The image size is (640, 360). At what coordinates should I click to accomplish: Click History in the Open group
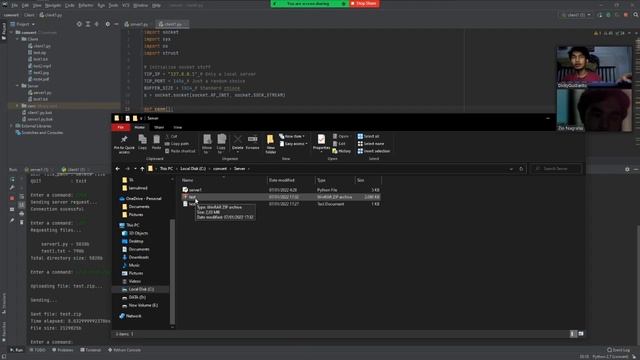[341, 151]
